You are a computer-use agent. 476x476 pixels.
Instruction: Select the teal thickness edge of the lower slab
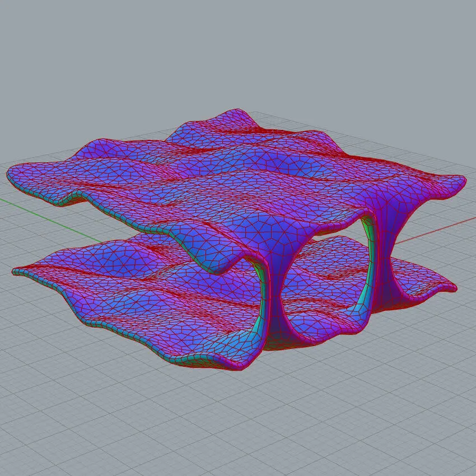pos(112,329)
